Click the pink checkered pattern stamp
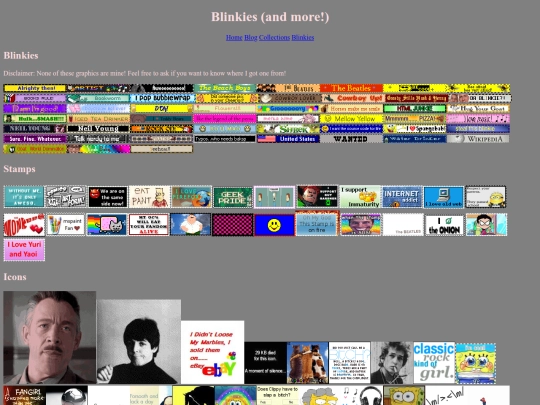 (232, 225)
